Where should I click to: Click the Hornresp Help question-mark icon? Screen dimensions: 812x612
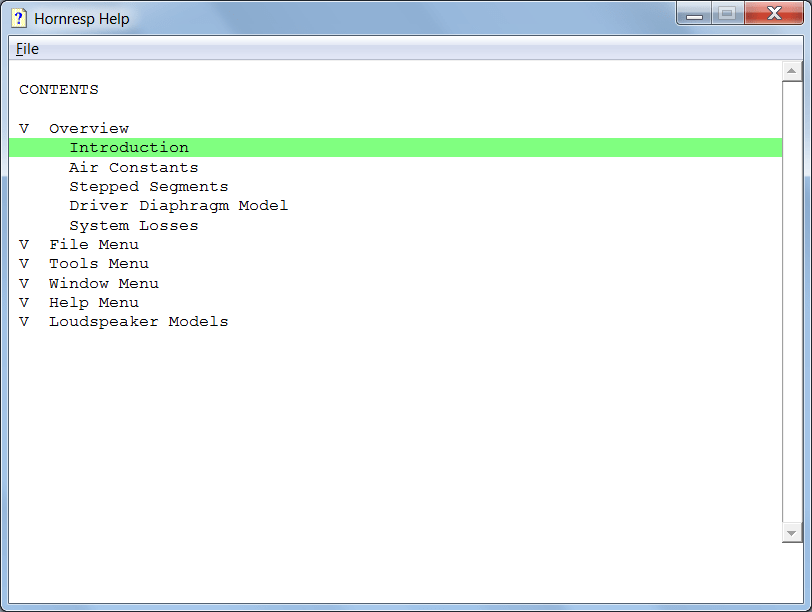pos(19,19)
